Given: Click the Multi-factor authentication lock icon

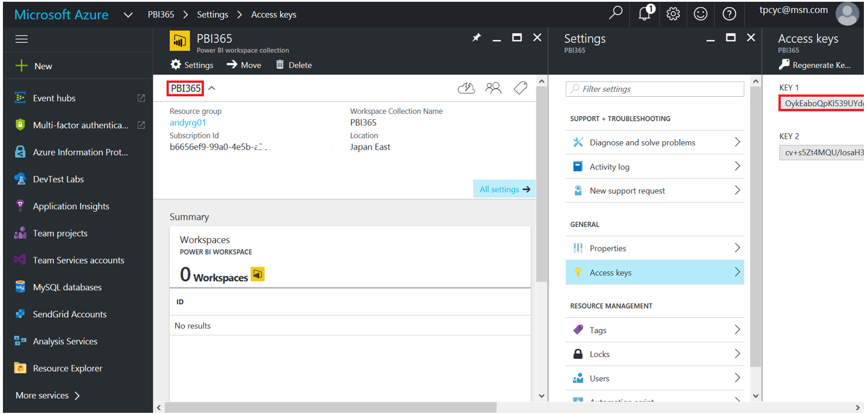Looking at the screenshot, I should coord(20,125).
